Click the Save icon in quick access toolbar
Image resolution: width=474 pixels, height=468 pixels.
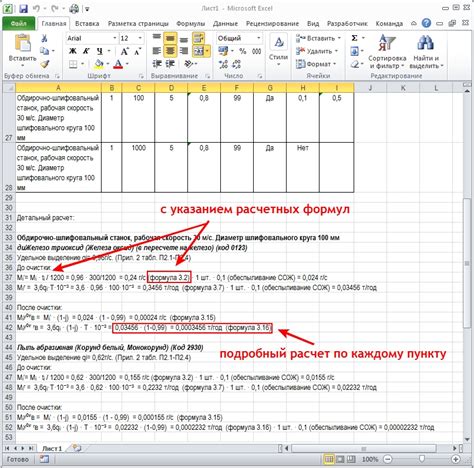click(23, 8)
